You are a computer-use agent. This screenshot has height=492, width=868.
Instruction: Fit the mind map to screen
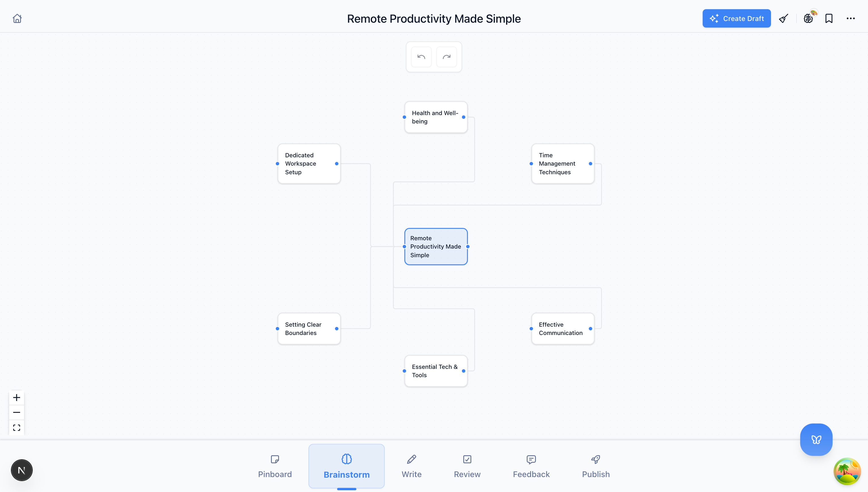point(17,427)
